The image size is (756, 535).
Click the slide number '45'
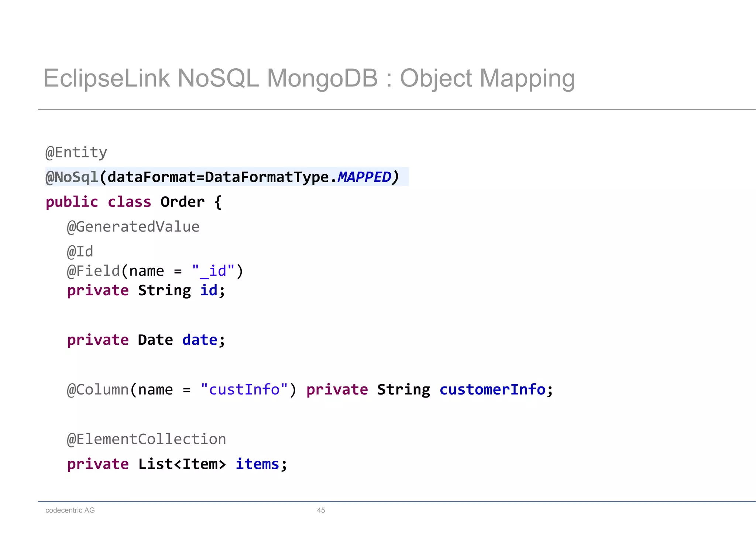coord(321,510)
